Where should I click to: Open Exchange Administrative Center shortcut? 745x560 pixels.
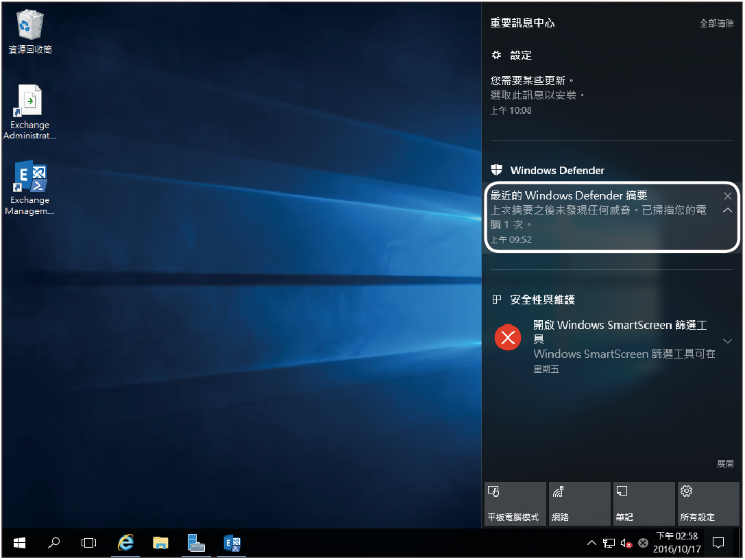click(x=29, y=110)
